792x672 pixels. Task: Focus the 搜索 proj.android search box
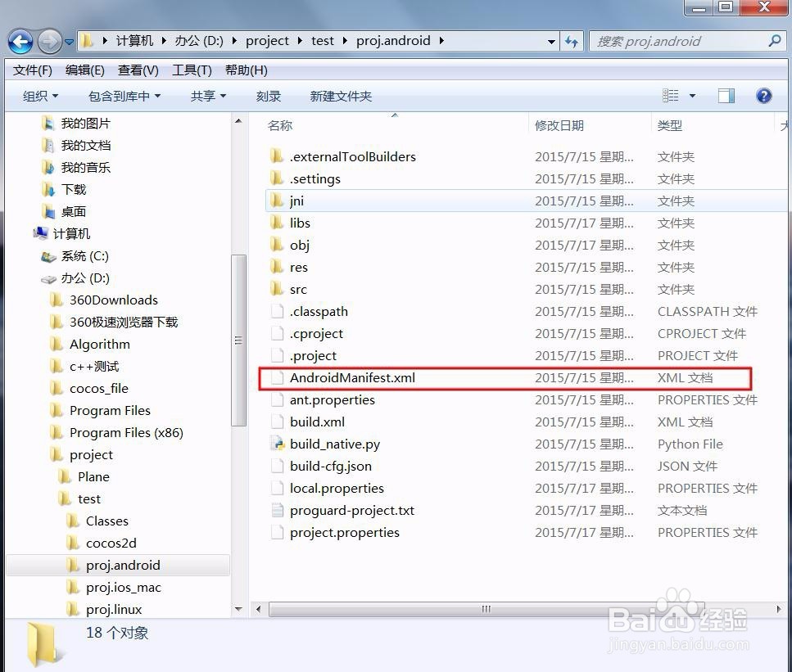click(687, 41)
